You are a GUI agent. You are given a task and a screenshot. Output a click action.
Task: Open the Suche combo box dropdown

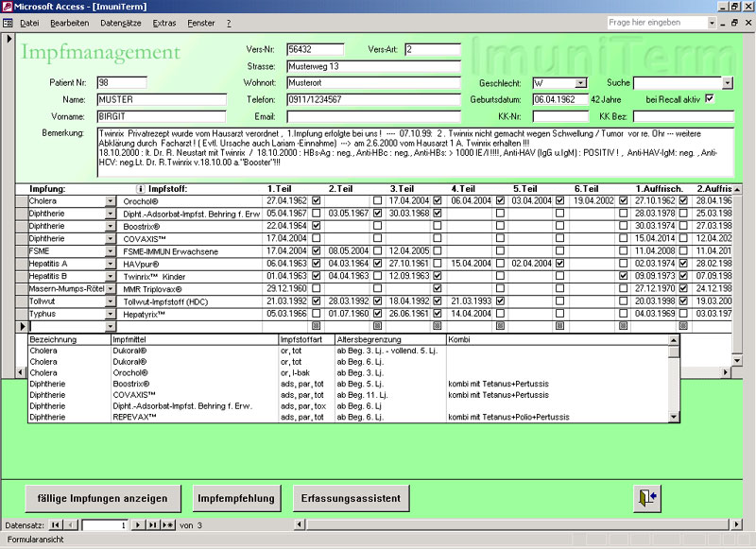click(x=728, y=83)
